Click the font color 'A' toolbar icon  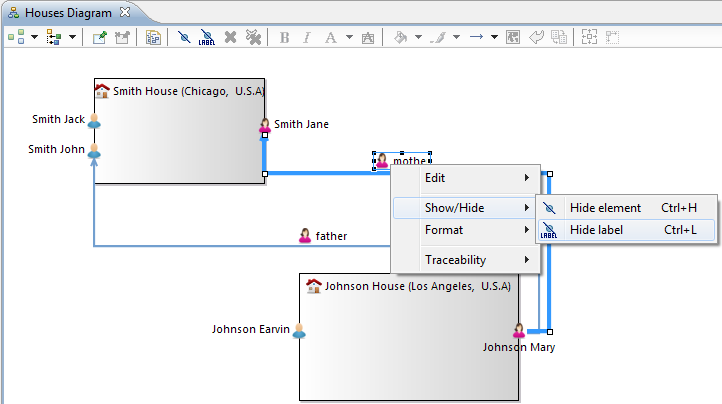tap(330, 37)
